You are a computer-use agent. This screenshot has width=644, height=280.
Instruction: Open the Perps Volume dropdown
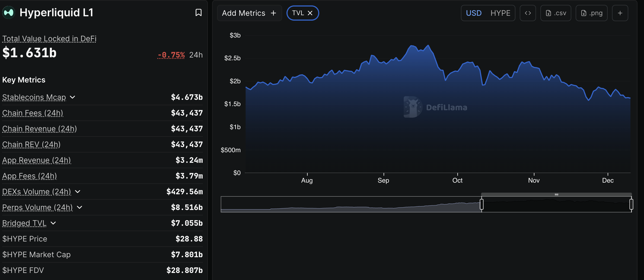[79, 207]
